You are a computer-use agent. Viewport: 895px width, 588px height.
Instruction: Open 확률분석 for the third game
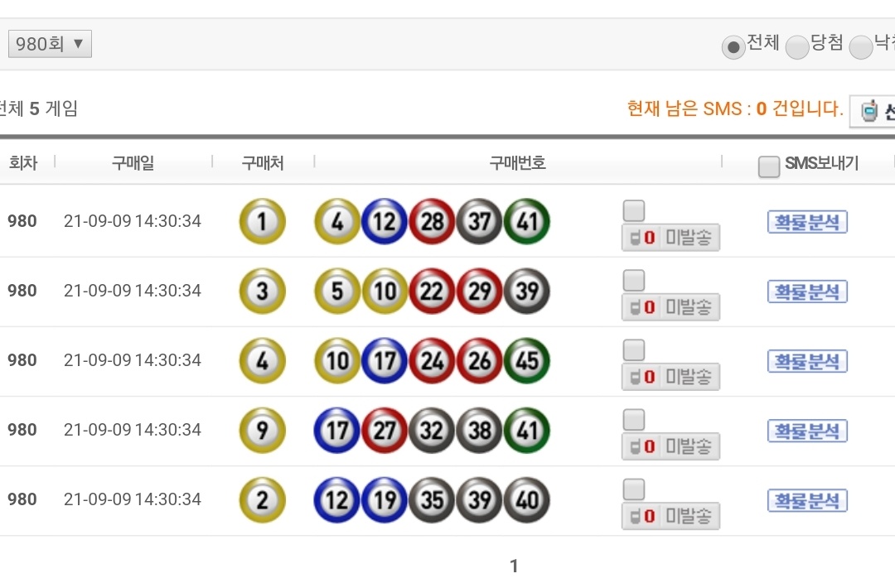tap(807, 361)
